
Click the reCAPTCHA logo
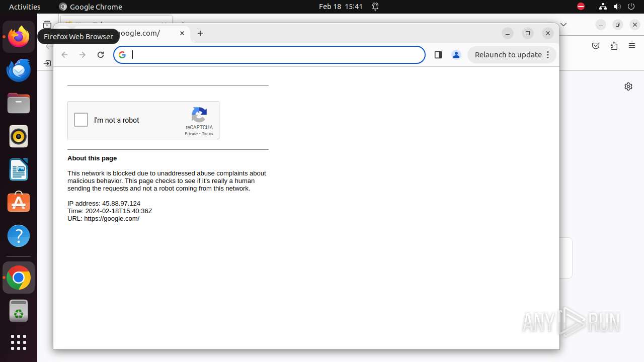[199, 115]
